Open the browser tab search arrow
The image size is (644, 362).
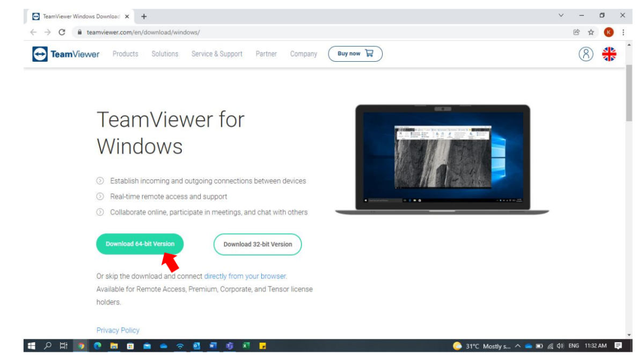tap(560, 15)
